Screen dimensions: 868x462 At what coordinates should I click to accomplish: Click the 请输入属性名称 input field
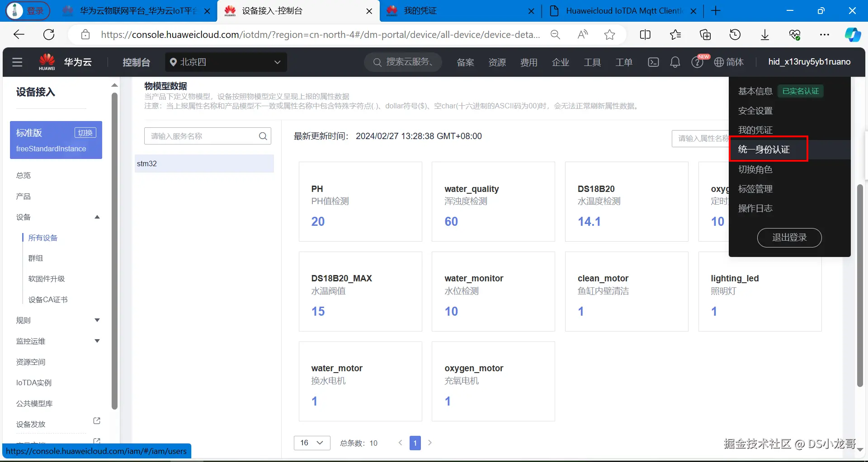pos(700,138)
